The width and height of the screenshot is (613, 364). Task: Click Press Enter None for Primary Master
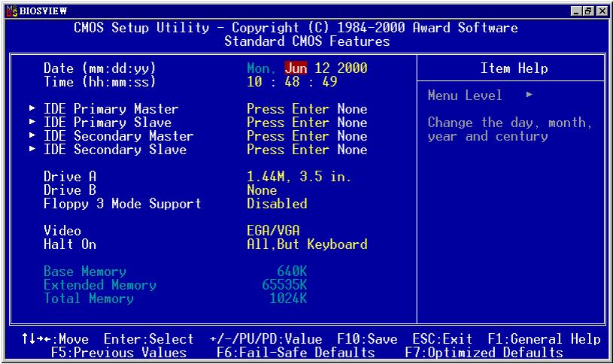[307, 109]
